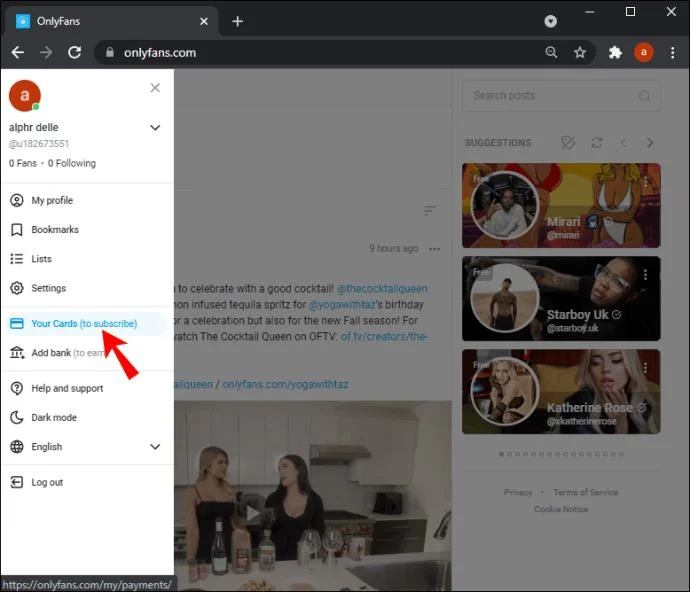Open the Mirari suggestion card
Screen dimensions: 690x592
pos(561,206)
